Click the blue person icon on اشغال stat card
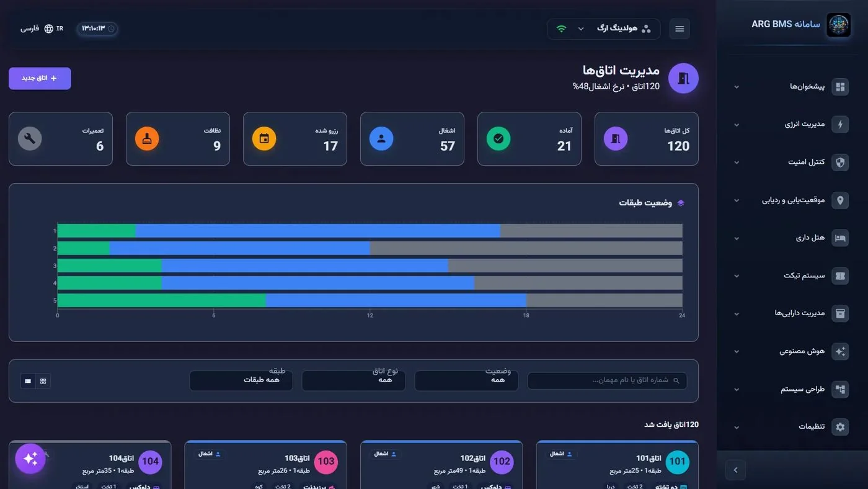Screen dimensions: 868x489 pos(381,139)
